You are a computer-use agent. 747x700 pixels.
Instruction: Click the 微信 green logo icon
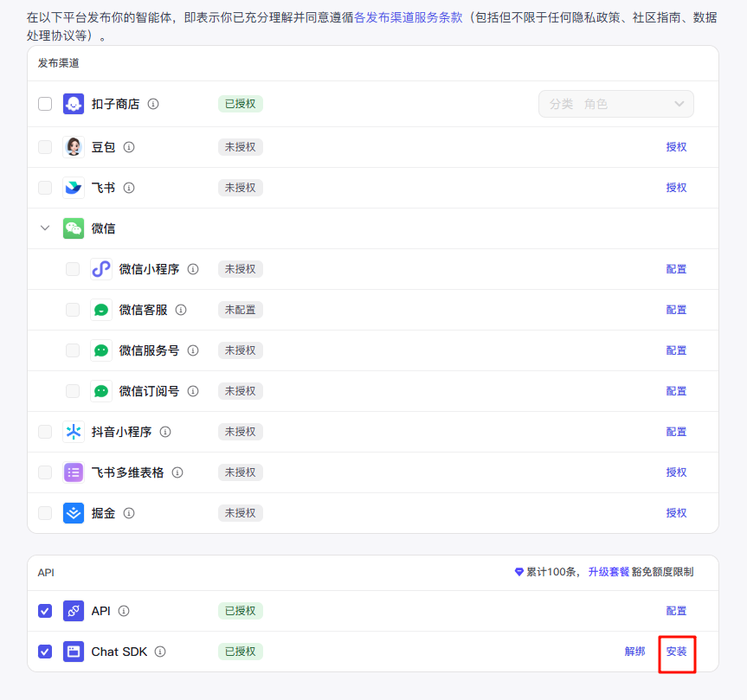click(74, 228)
